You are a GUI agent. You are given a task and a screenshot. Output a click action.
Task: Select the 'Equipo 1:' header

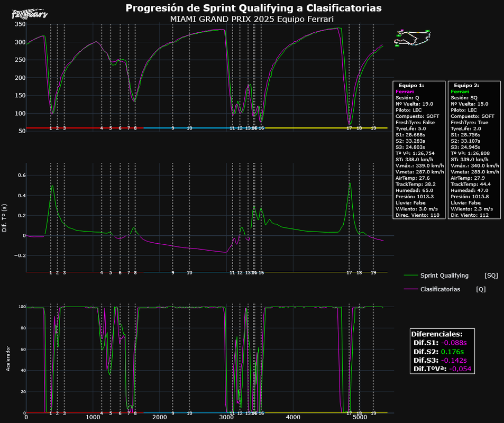pos(411,86)
